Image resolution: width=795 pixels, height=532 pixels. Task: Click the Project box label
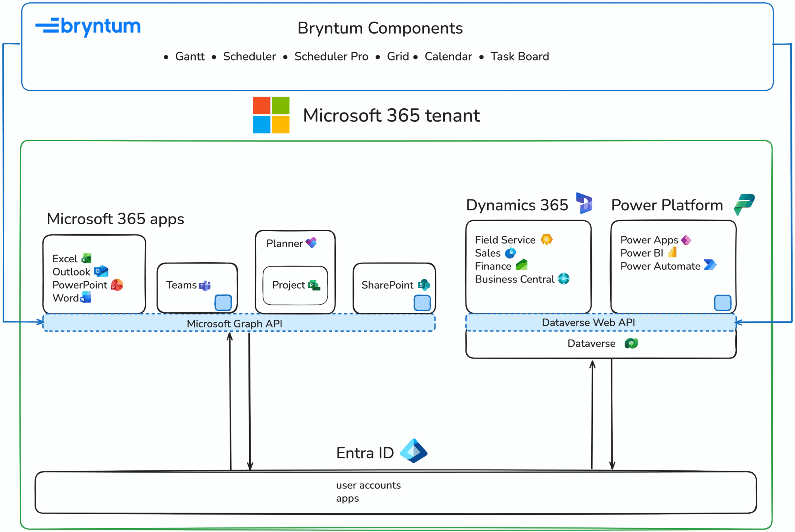coord(289,285)
